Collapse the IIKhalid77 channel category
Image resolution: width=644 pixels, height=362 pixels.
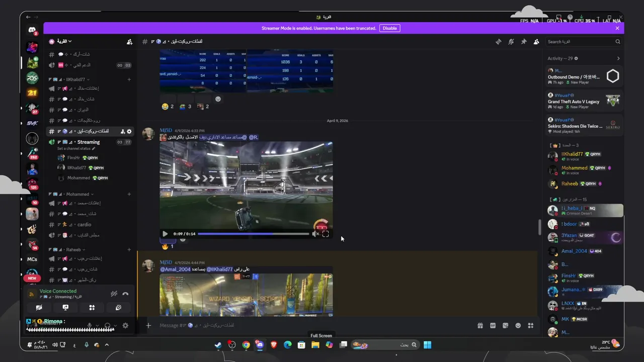(x=70, y=79)
